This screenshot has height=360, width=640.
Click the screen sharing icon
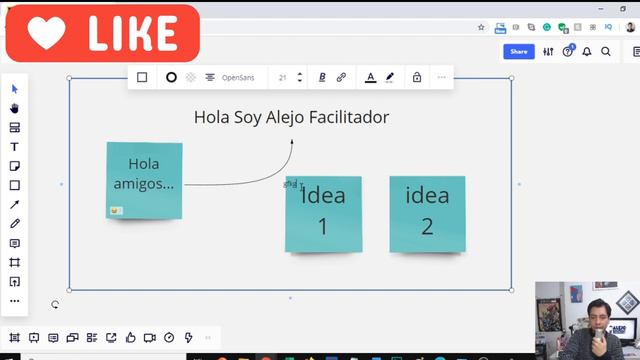pos(111,338)
